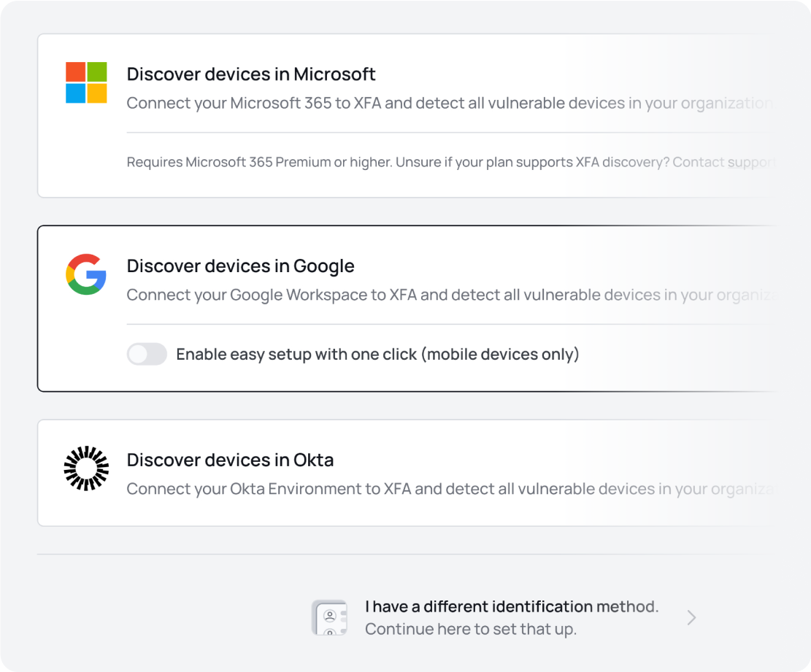Select the 'Discover devices in Microsoft' heading
Image resolution: width=811 pixels, height=672 pixels.
click(x=251, y=74)
